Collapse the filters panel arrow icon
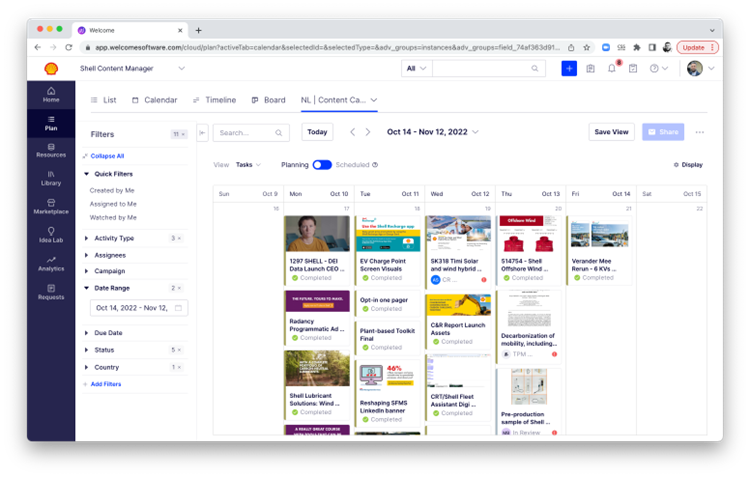Viewport: 750px width, 477px height. click(x=202, y=132)
